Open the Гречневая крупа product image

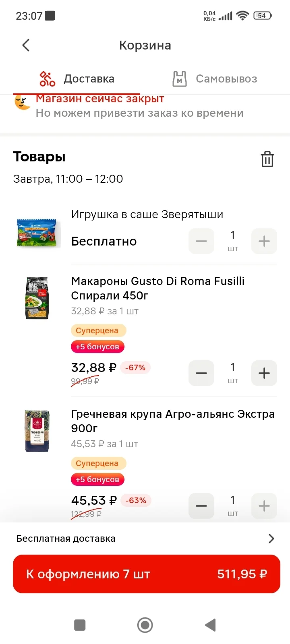click(37, 431)
